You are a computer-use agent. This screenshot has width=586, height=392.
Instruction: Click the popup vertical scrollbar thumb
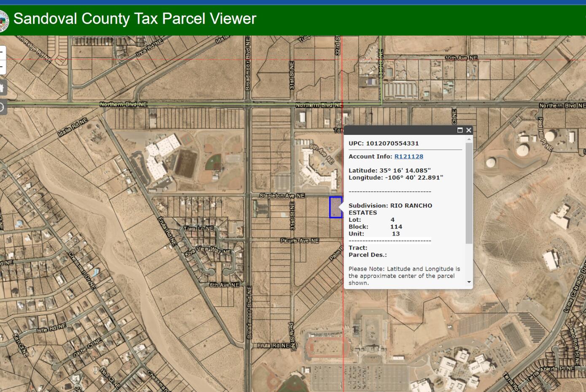[x=469, y=193]
